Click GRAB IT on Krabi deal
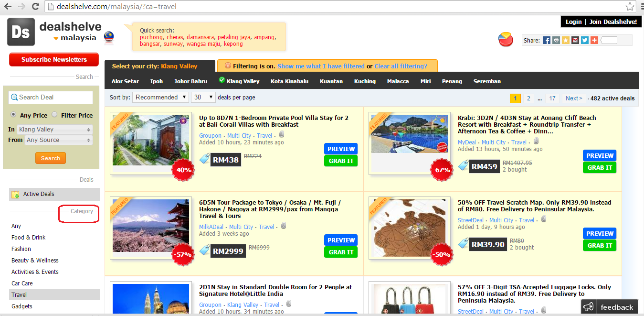 tap(600, 167)
